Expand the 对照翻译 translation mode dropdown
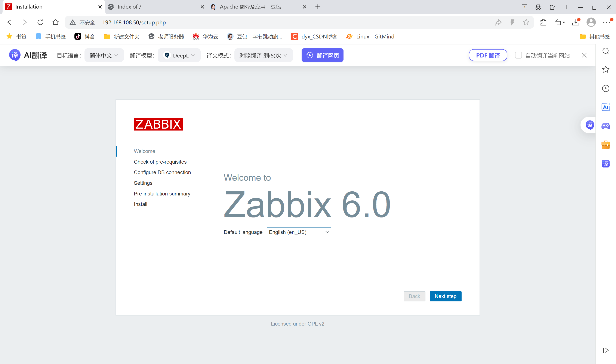The image size is (616, 364). click(x=263, y=56)
